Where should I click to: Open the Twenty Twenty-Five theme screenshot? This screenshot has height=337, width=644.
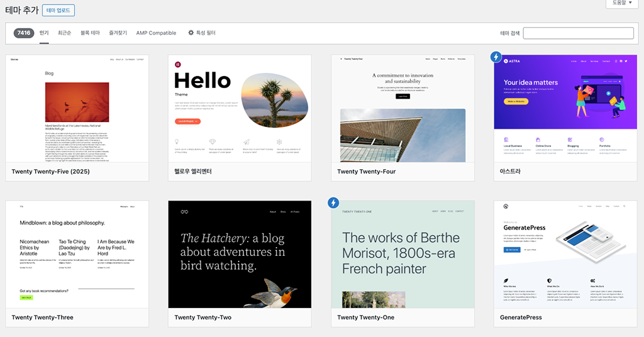[77, 108]
